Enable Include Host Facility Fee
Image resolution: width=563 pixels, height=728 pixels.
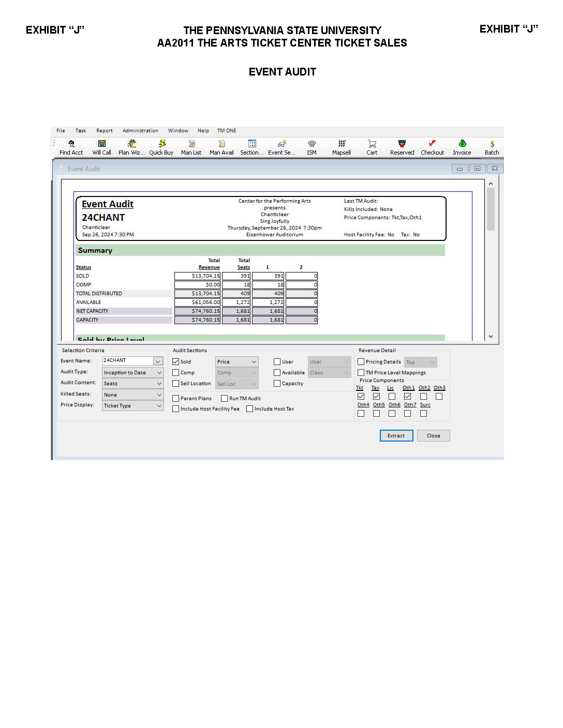tap(176, 409)
